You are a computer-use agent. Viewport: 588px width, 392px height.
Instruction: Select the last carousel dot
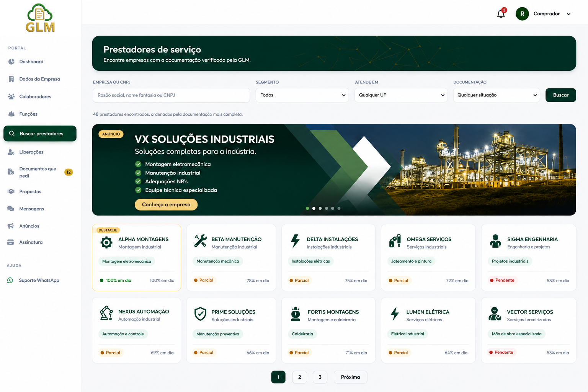(x=339, y=208)
